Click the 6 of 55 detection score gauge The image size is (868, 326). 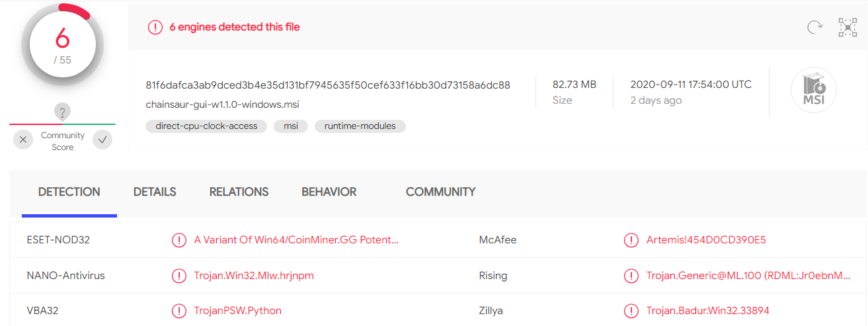[62, 45]
